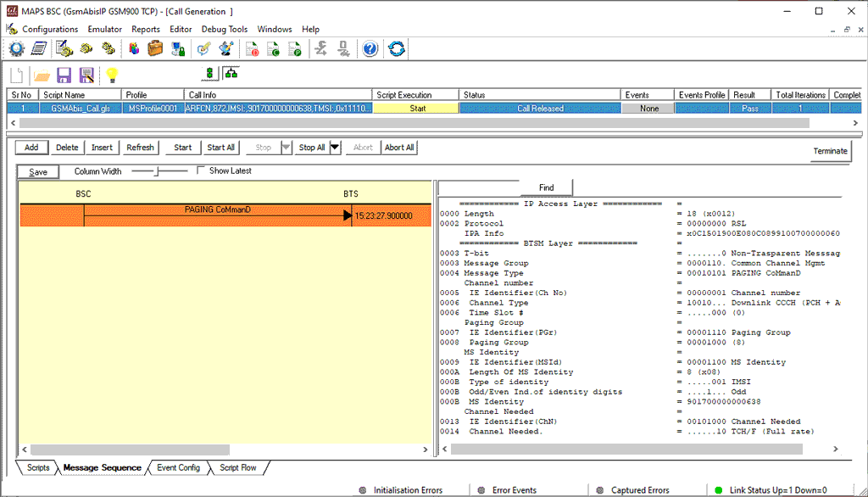
Task: Switch to the Event Config tab
Action: click(178, 467)
